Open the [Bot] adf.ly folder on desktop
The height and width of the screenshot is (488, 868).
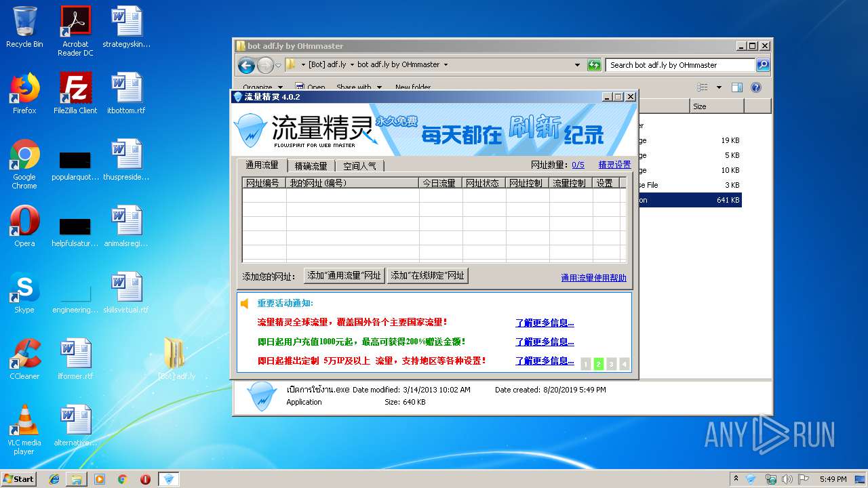coord(176,359)
